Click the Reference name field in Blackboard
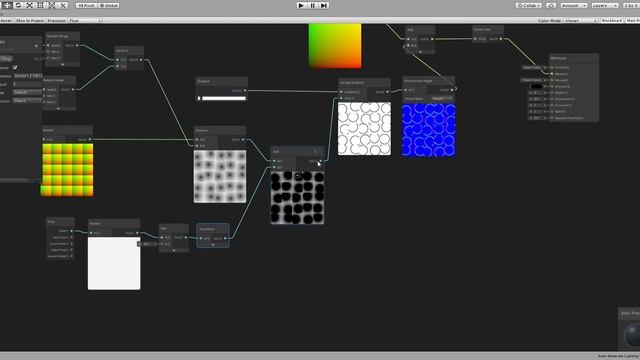The image size is (640, 360). tap(27, 76)
